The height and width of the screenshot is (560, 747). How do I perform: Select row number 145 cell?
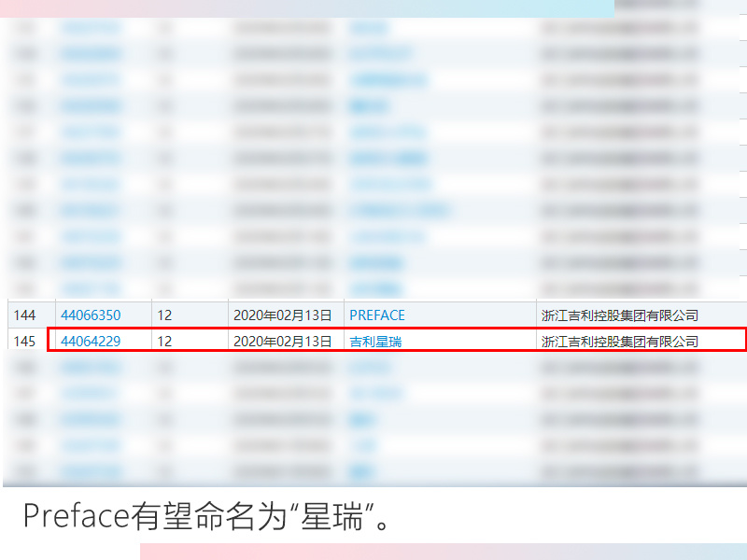tap(25, 342)
